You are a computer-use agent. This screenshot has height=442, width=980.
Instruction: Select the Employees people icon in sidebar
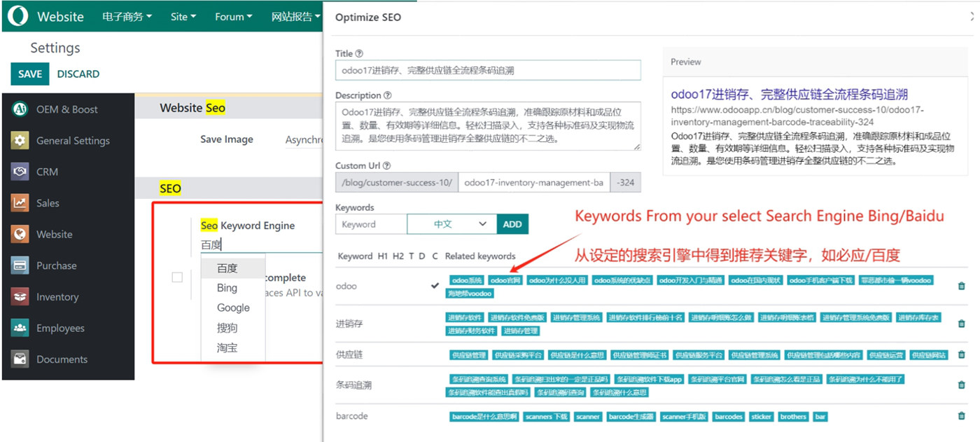(x=20, y=328)
